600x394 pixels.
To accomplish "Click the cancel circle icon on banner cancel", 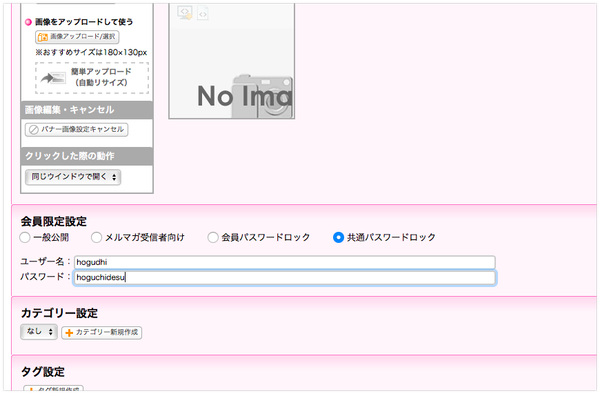I will (x=34, y=130).
